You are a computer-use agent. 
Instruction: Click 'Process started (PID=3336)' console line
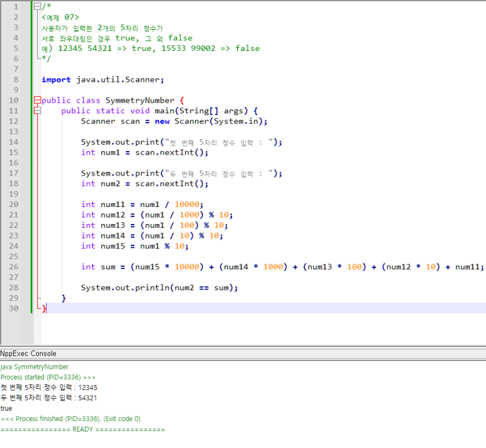pos(48,378)
